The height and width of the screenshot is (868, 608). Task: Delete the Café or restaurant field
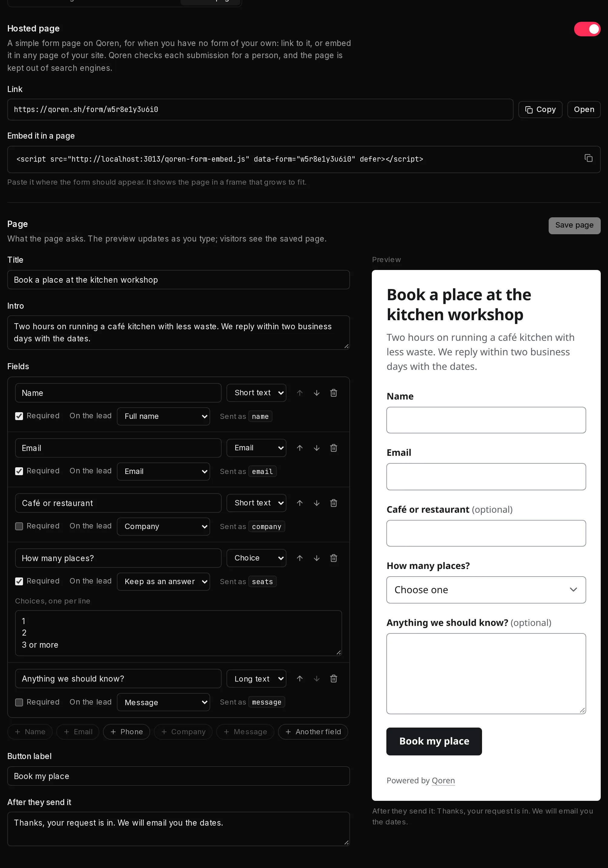[x=333, y=503]
